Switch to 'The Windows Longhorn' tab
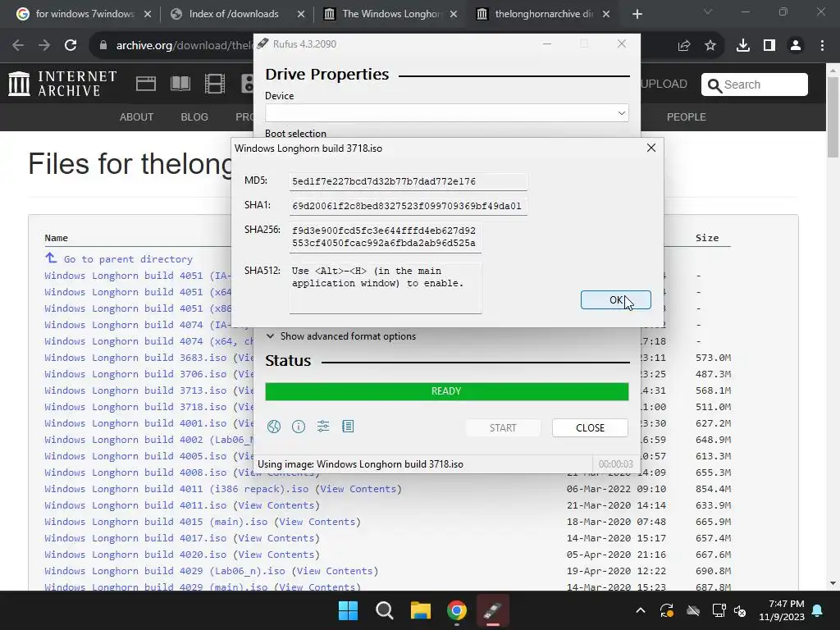This screenshot has height=630, width=840. pos(391,14)
